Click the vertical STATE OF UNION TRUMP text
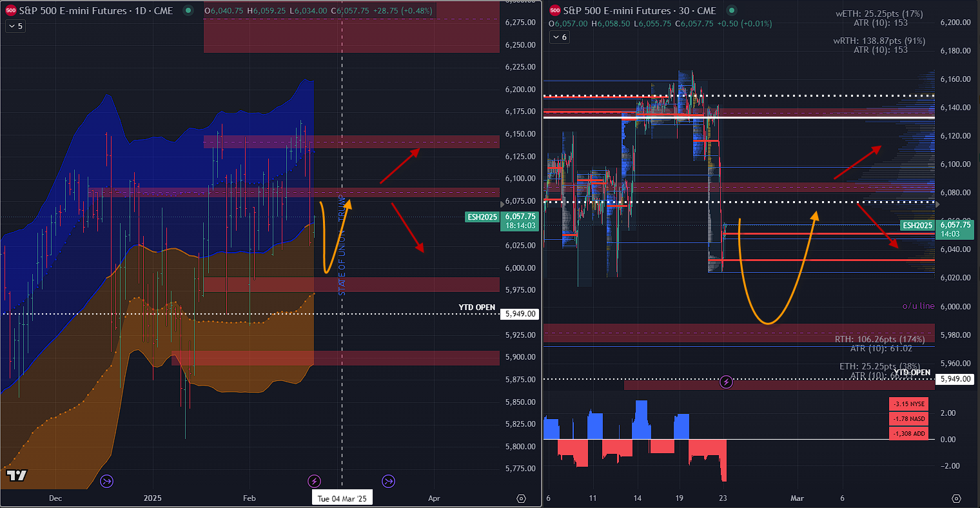Image resolution: width=980 pixels, height=508 pixels. tap(342, 244)
